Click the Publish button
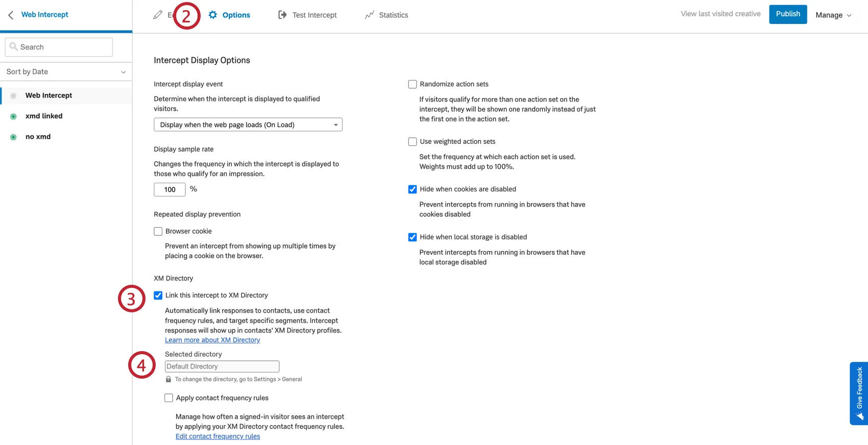 (788, 14)
